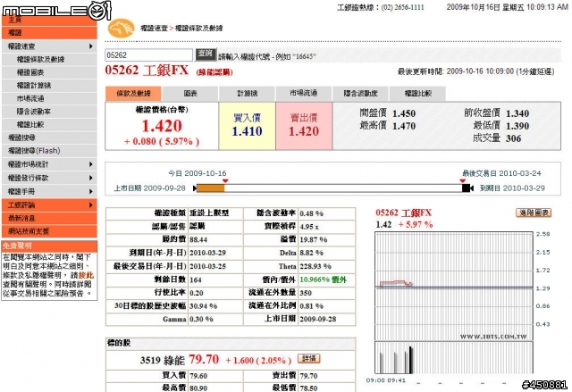The height and width of the screenshot is (392, 572).
Task: Open the 條款及數據 tab
Action: click(x=133, y=94)
